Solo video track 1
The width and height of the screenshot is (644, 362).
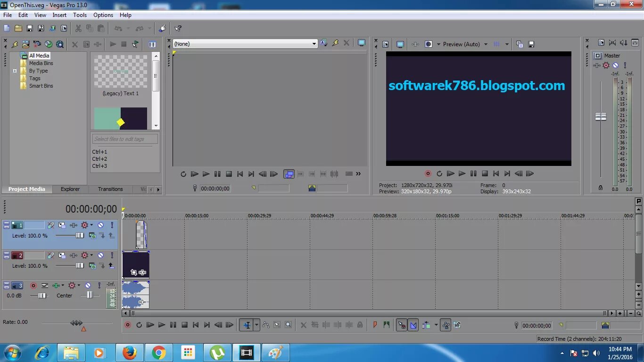[x=112, y=225]
